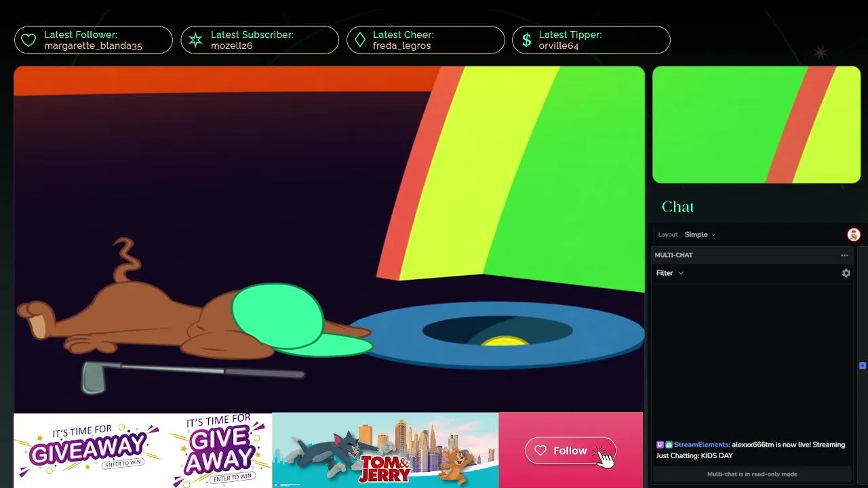Click subscriber name mozell26
868x488 pixels.
tap(231, 46)
